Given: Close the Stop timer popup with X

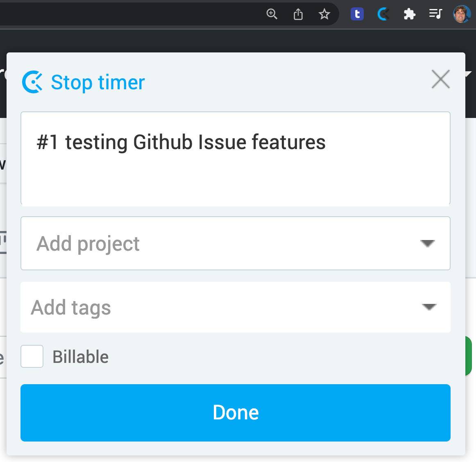Looking at the screenshot, I should (x=440, y=79).
